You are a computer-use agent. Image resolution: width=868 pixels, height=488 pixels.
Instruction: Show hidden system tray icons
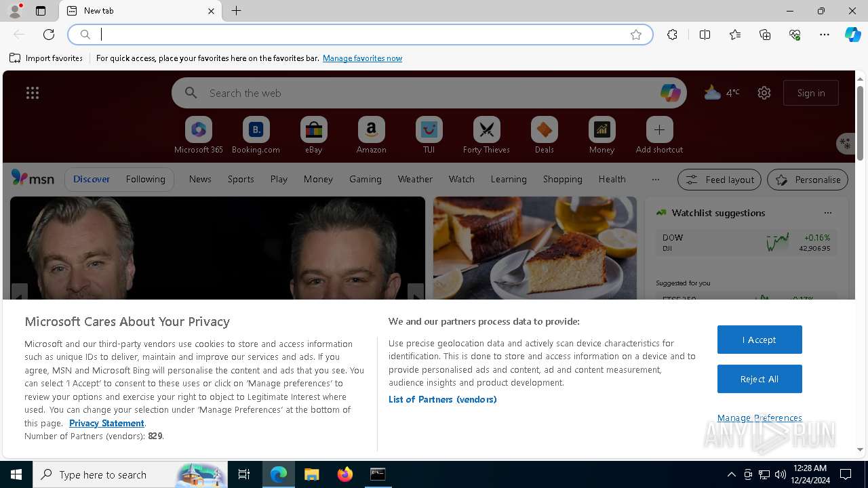click(731, 474)
